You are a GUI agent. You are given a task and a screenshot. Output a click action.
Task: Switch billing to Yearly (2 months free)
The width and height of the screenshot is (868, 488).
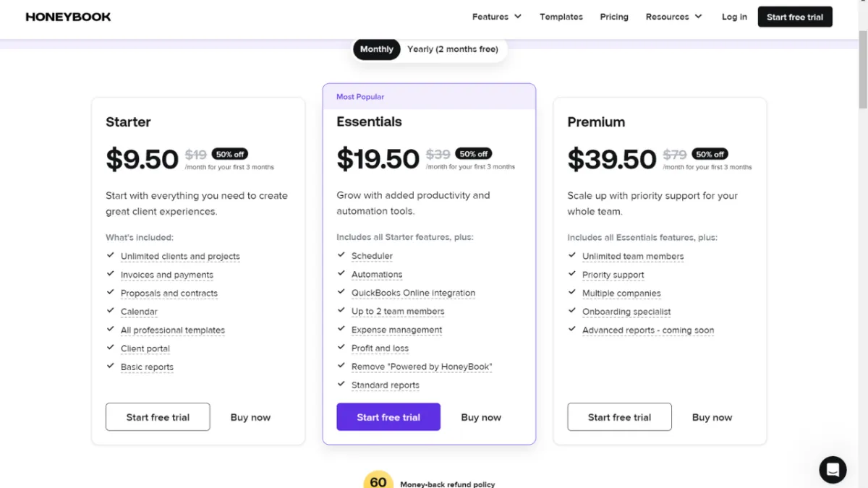(452, 49)
